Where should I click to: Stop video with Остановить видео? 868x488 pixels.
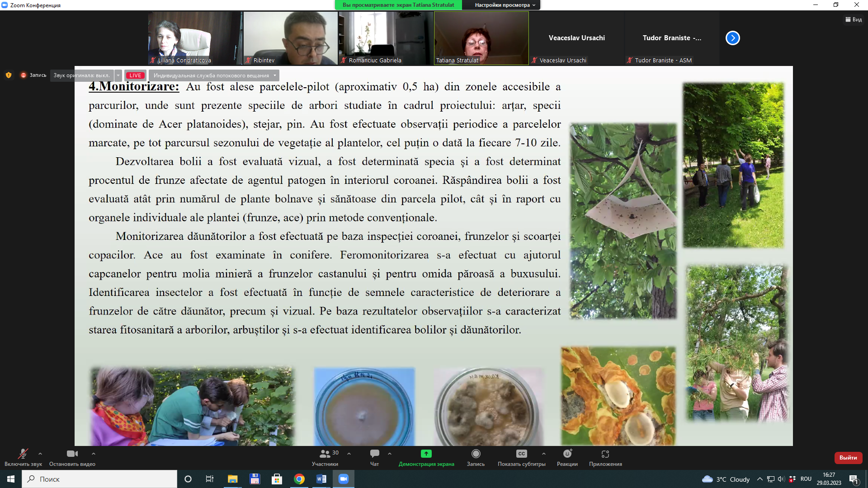[x=72, y=457]
